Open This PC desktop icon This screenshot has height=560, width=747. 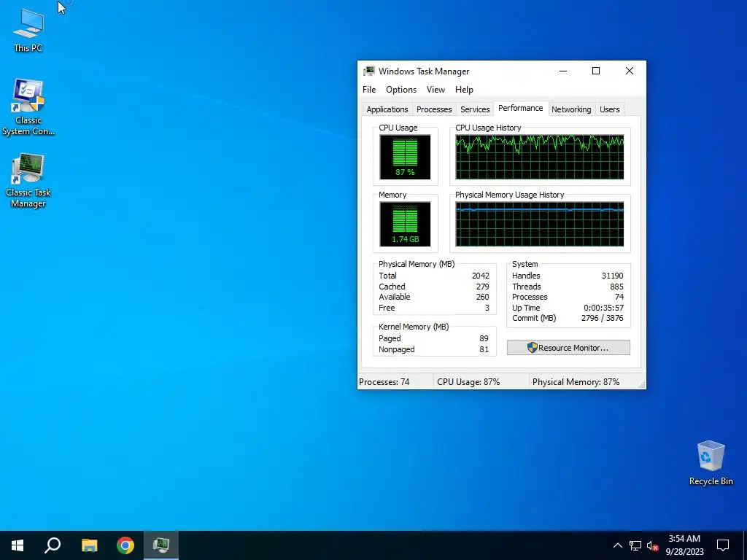[28, 29]
